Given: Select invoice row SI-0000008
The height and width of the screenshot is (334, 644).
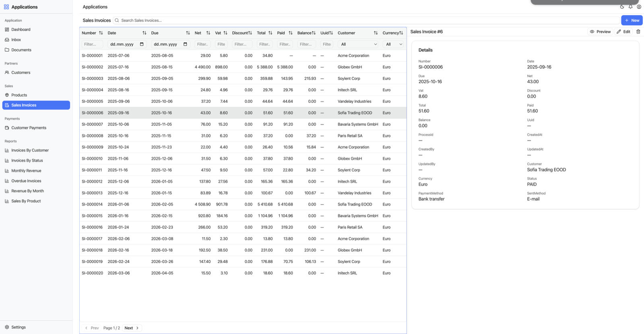Looking at the screenshot, I should coord(243,136).
